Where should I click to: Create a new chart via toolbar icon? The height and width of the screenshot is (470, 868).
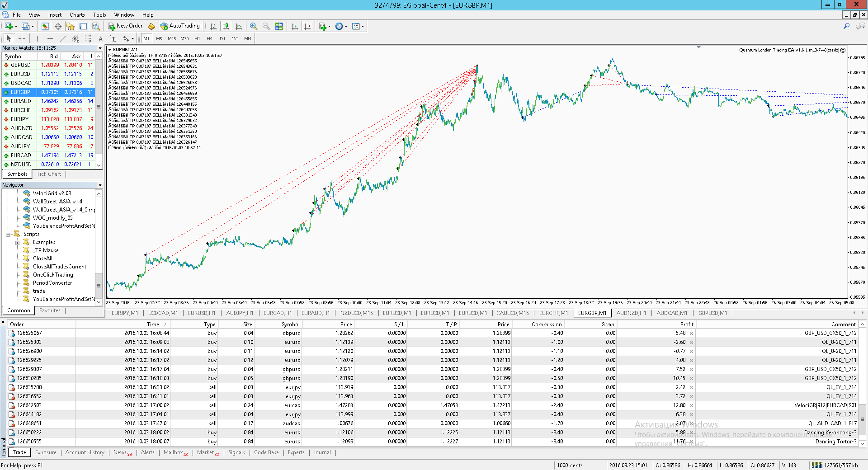[x=9, y=26]
